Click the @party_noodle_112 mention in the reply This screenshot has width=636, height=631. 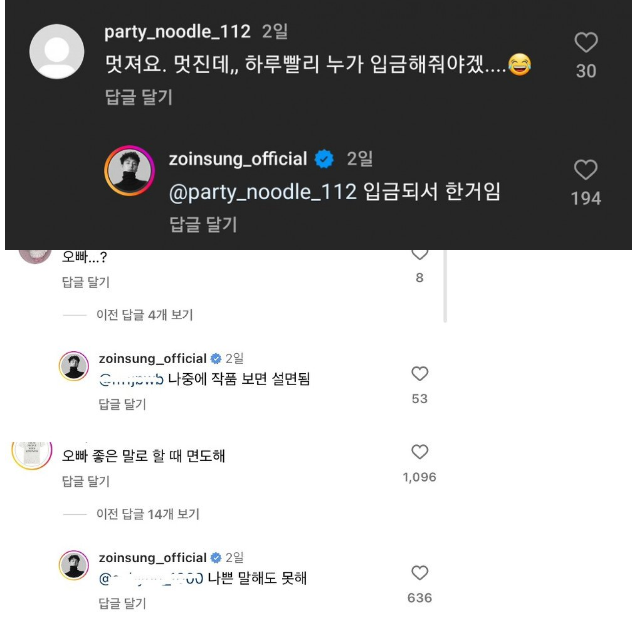pyautogui.click(x=263, y=192)
